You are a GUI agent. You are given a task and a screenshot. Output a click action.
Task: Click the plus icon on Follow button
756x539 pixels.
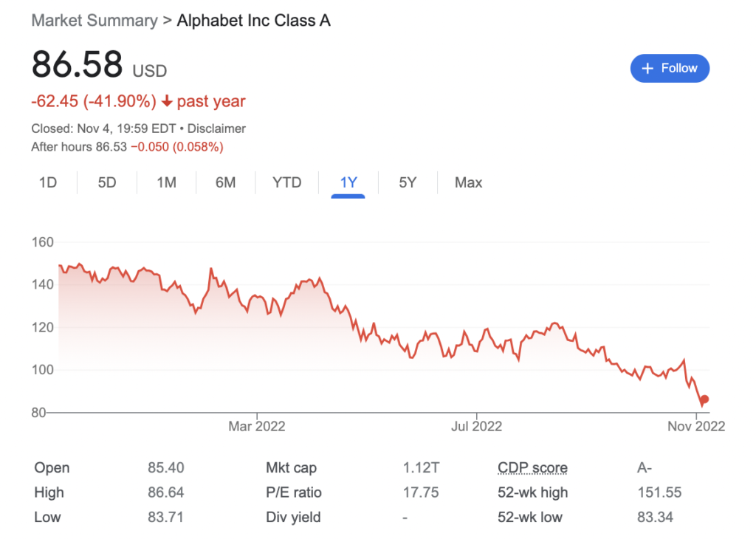pyautogui.click(x=647, y=69)
